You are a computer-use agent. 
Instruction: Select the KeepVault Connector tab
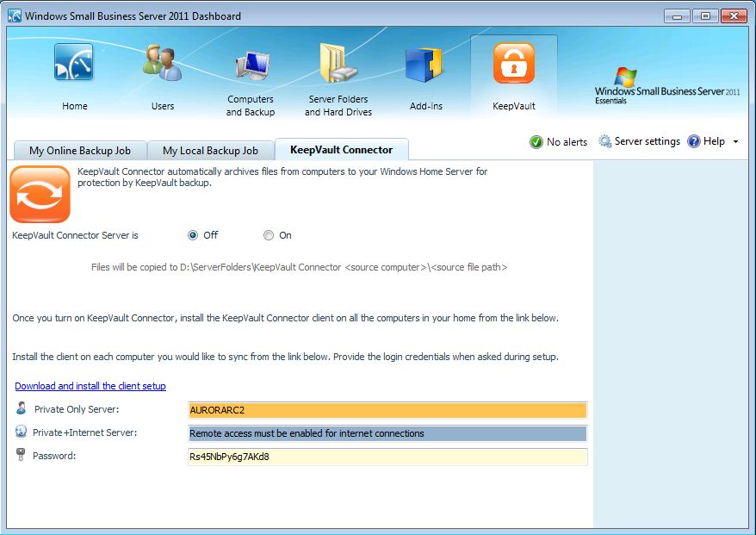(x=341, y=150)
